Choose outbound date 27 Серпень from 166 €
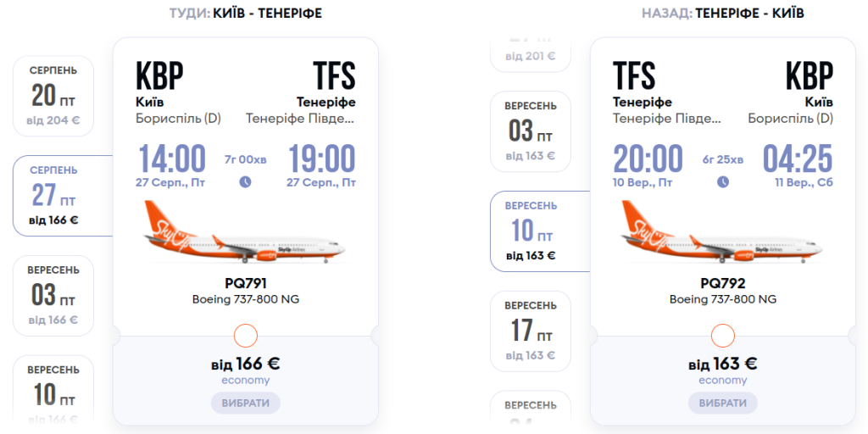Viewport: 868px width, 434px height. pos(53,196)
